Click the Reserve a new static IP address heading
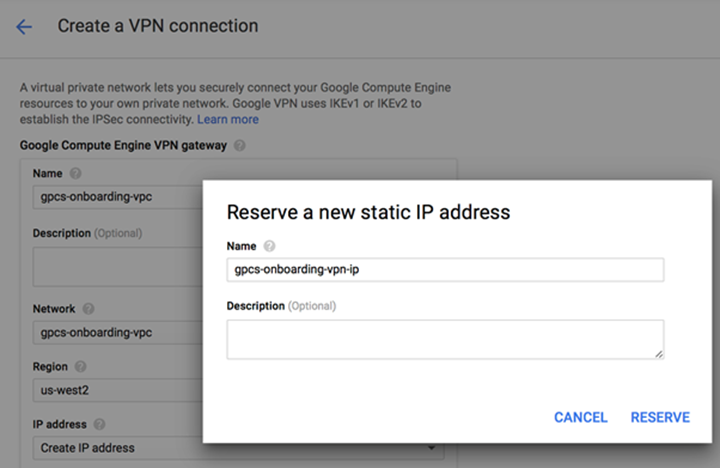The width and height of the screenshot is (720, 468). (369, 212)
